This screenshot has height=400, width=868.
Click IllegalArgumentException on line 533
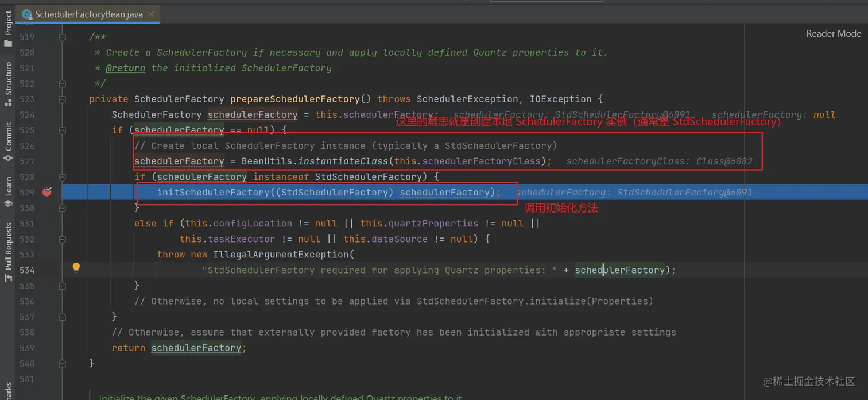coord(281,254)
